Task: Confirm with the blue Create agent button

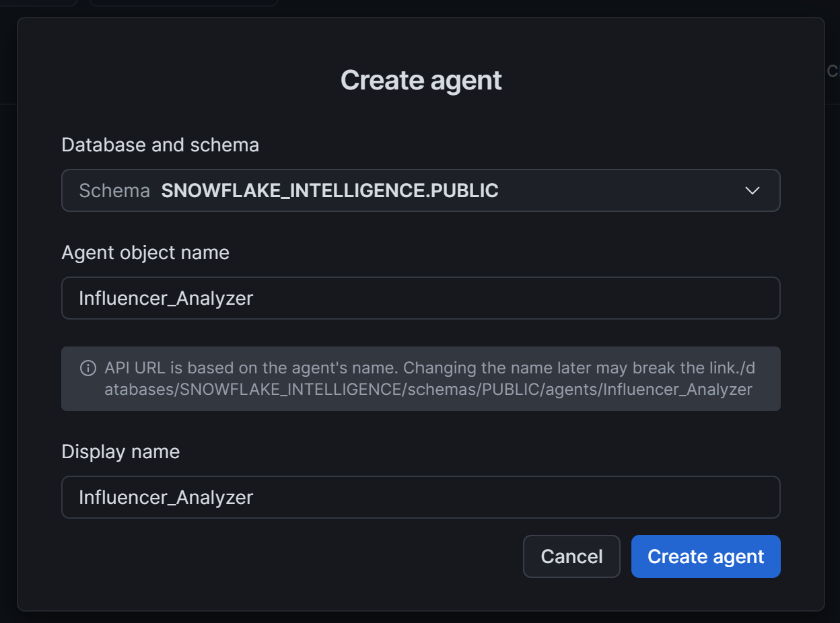Action: point(705,556)
